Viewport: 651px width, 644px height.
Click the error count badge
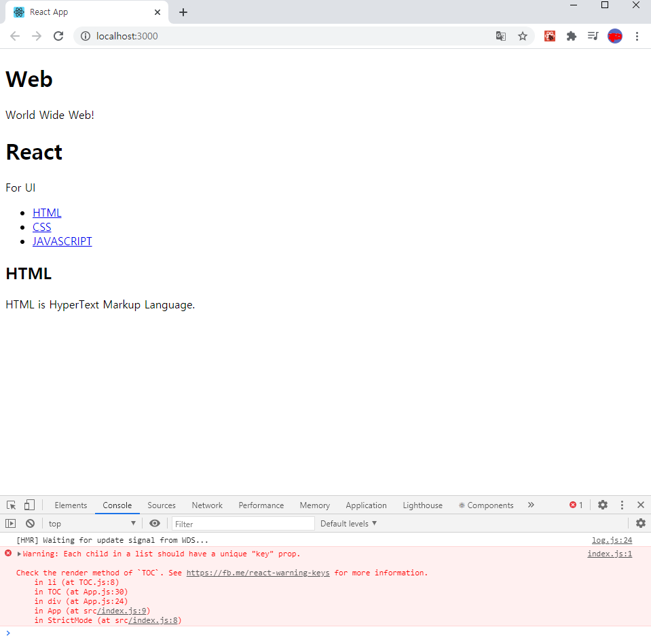(576, 505)
